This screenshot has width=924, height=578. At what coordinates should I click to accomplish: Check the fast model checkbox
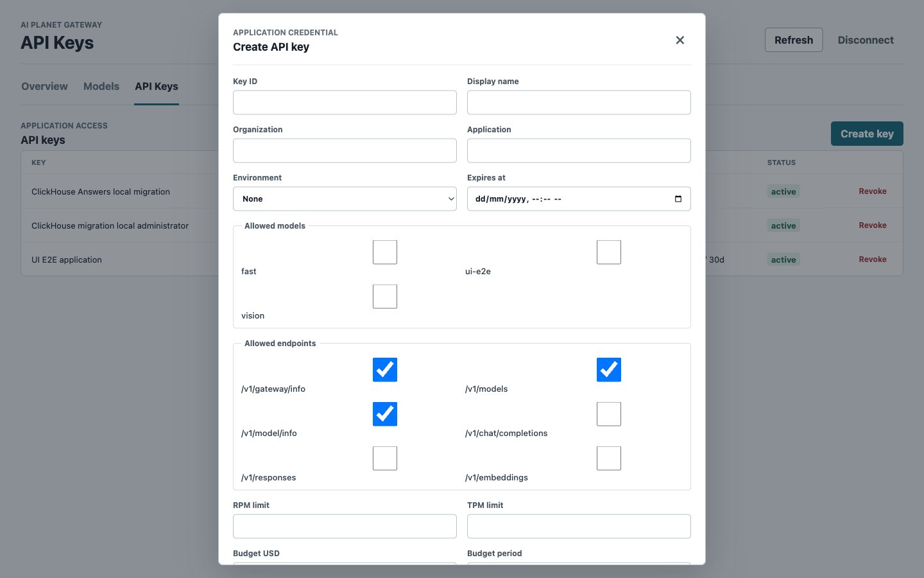pyautogui.click(x=385, y=252)
